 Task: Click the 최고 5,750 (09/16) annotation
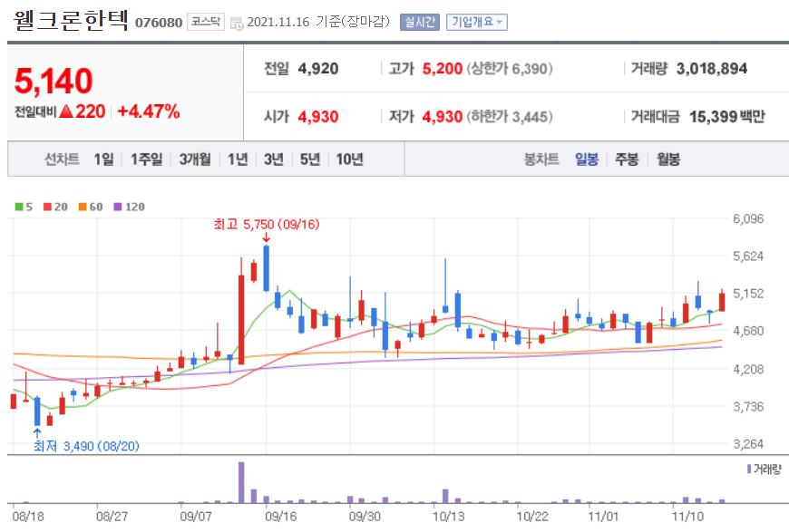coord(267,224)
